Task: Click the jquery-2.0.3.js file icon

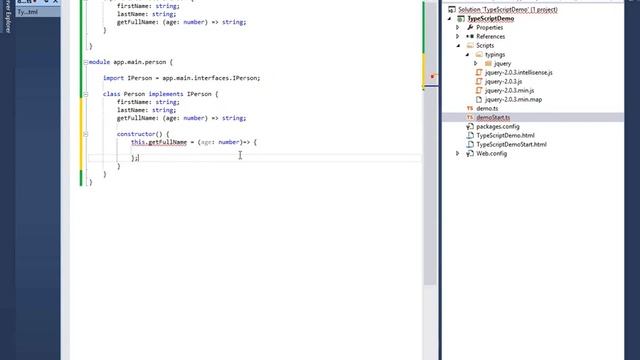Action: pos(479,81)
